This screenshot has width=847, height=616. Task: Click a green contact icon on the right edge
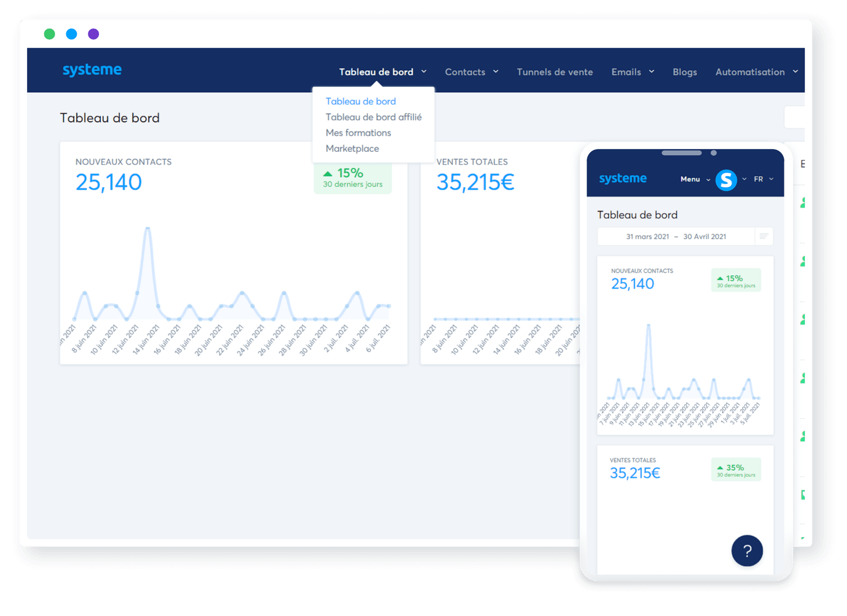(802, 262)
